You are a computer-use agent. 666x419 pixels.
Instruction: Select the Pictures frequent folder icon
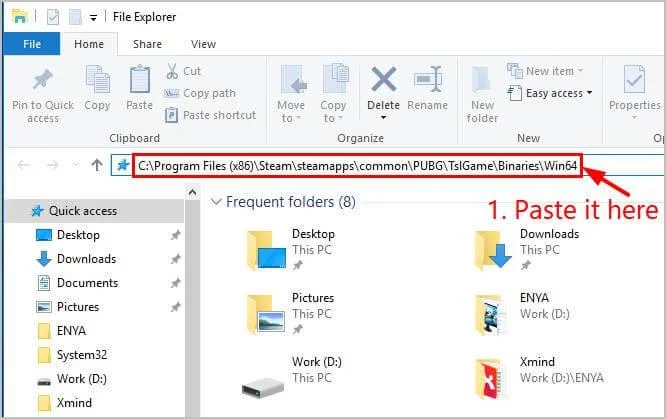[x=266, y=314]
